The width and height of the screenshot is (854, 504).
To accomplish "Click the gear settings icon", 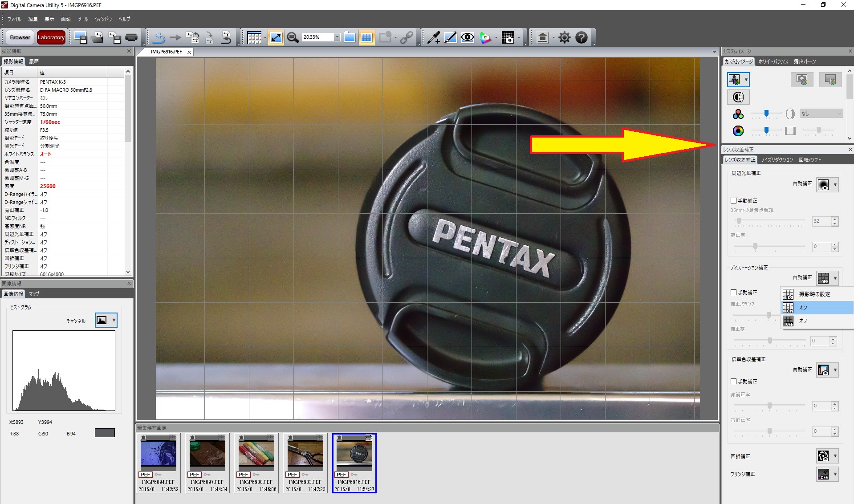I will pyautogui.click(x=564, y=37).
